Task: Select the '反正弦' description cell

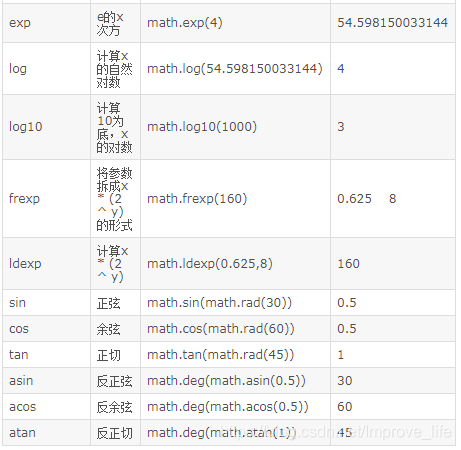Action: tap(114, 381)
